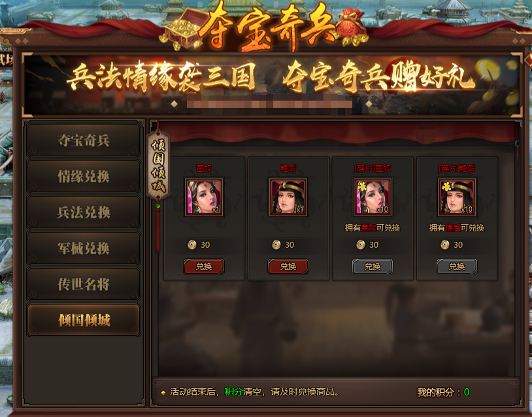Click gray 兑换 button for [碎片]芭奴

(372, 267)
